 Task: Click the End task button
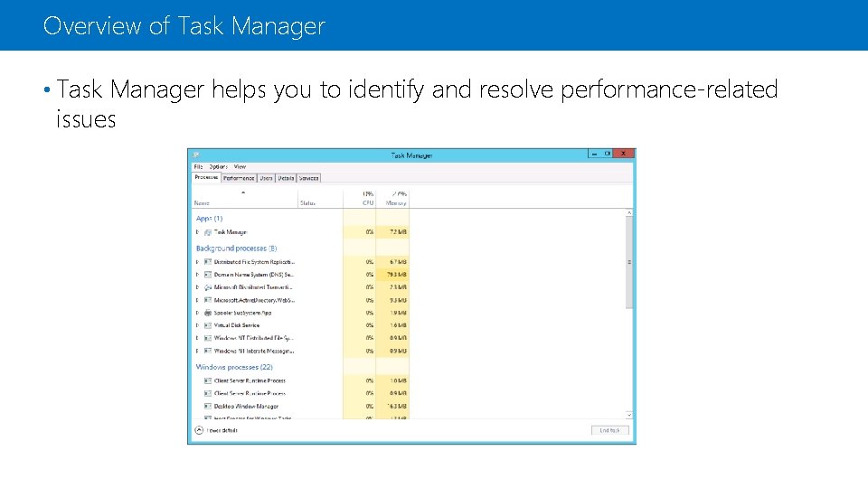(x=609, y=430)
